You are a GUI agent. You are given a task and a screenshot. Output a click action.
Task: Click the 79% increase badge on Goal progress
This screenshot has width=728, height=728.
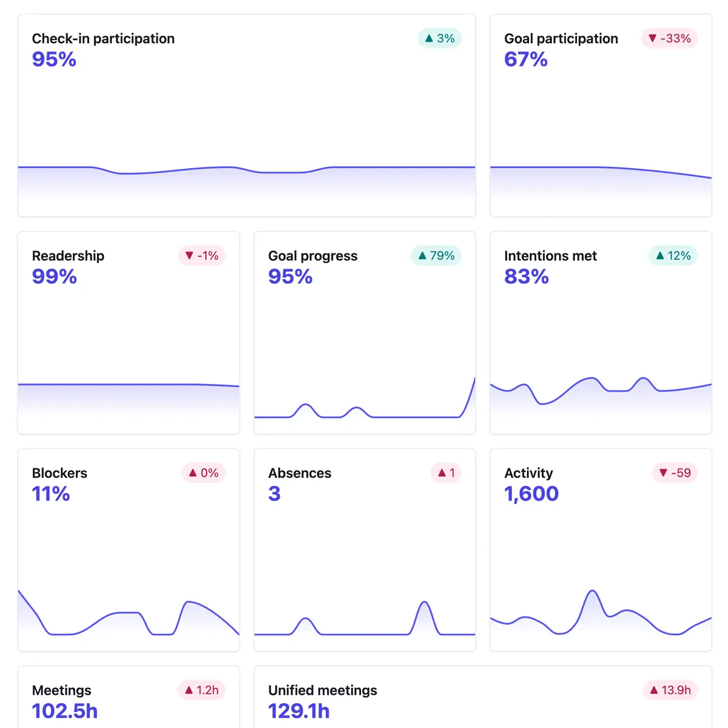(436, 255)
